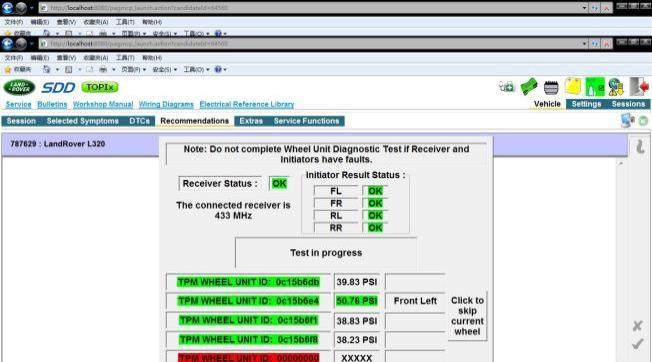Open the Service link
652x362 pixels.
[18, 104]
